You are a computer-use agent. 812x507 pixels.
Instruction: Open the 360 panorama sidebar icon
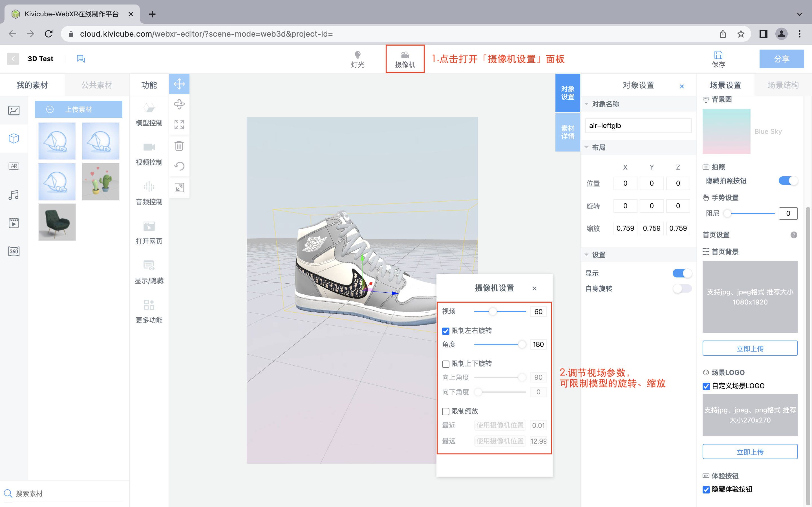tap(14, 251)
